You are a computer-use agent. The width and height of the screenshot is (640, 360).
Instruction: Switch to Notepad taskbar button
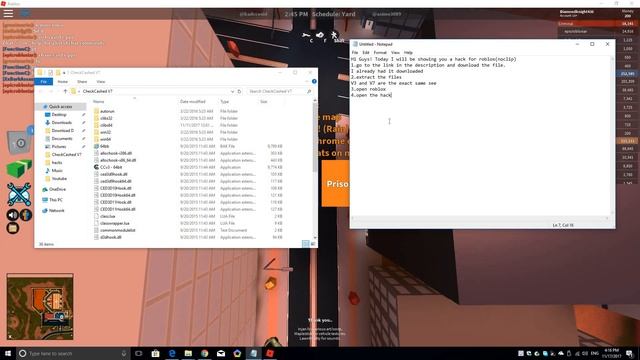[x=253, y=353]
